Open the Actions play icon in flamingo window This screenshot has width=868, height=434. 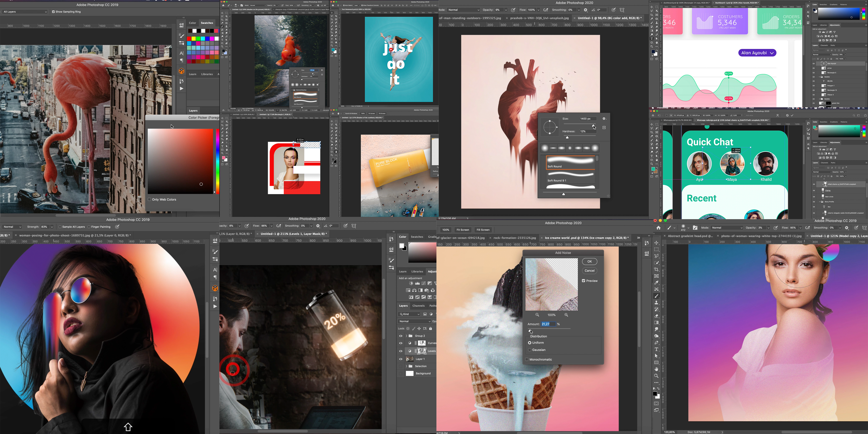pos(181,89)
